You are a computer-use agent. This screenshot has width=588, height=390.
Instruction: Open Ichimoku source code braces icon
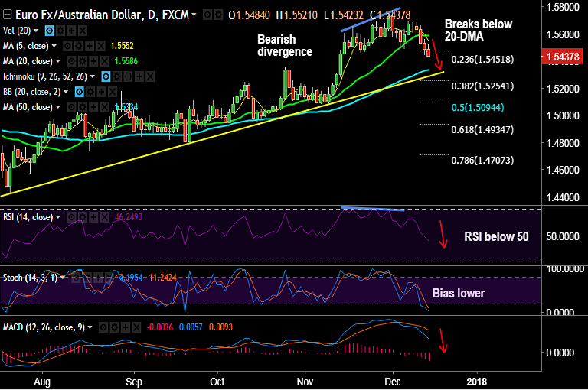pos(128,76)
